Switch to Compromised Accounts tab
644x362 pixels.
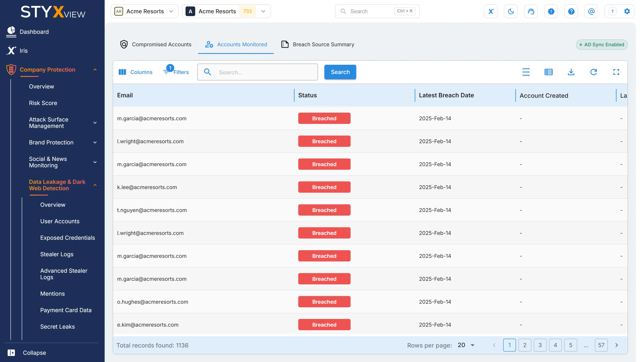click(156, 44)
